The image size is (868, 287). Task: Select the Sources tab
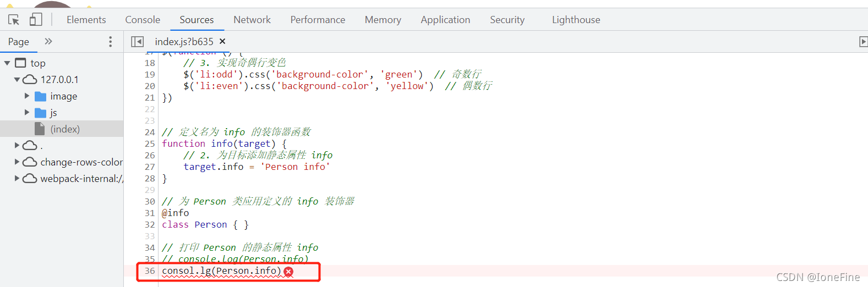(x=196, y=20)
